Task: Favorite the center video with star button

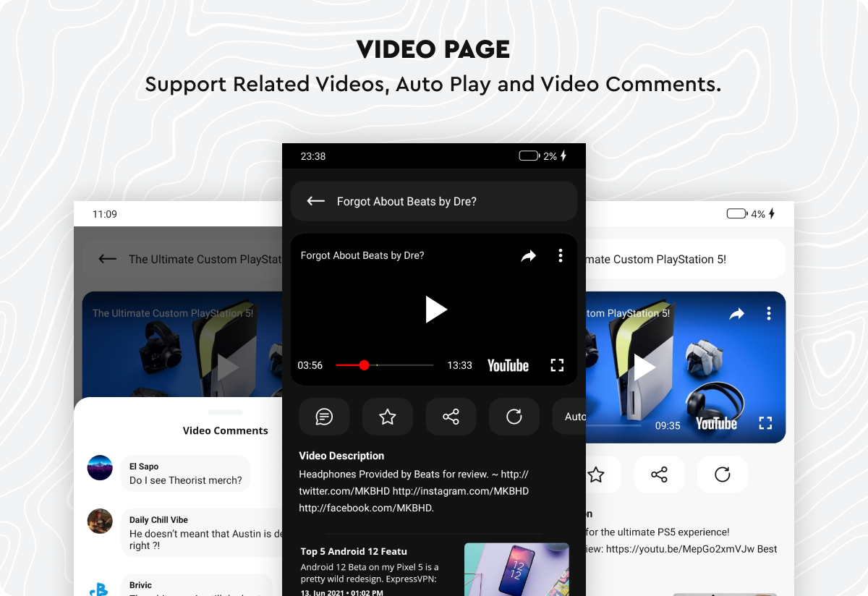Action: click(x=388, y=417)
